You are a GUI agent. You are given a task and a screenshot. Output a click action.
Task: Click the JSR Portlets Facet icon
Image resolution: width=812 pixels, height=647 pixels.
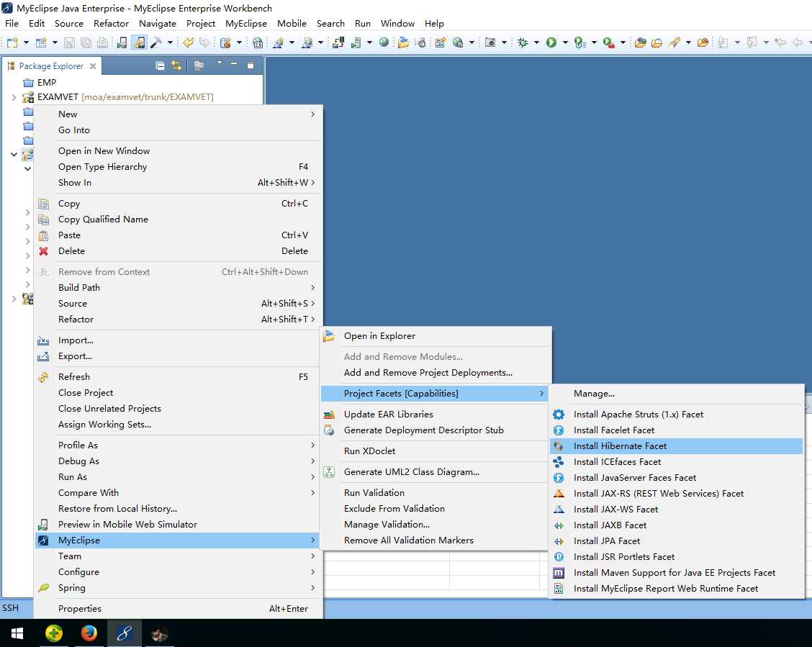(x=559, y=557)
